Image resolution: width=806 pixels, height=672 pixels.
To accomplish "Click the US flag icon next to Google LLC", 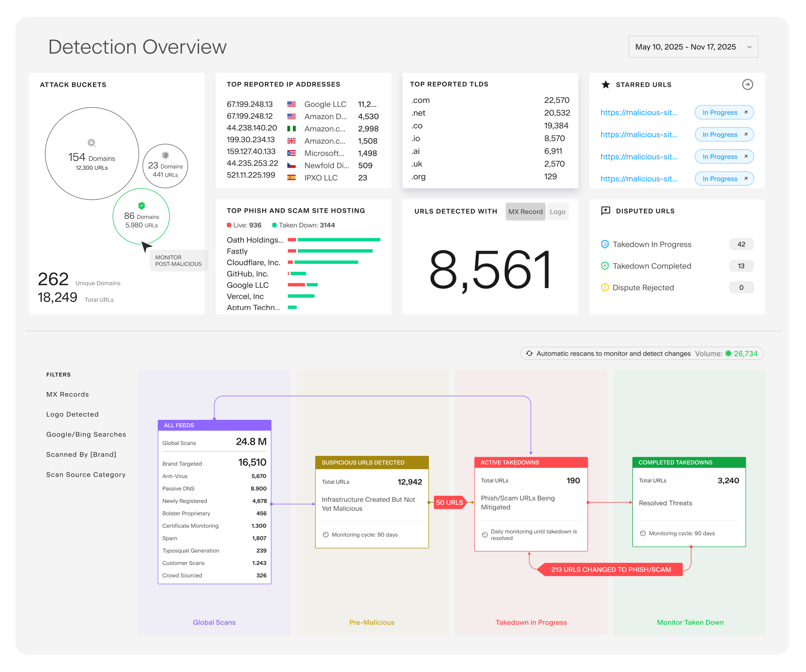I will pyautogui.click(x=292, y=104).
